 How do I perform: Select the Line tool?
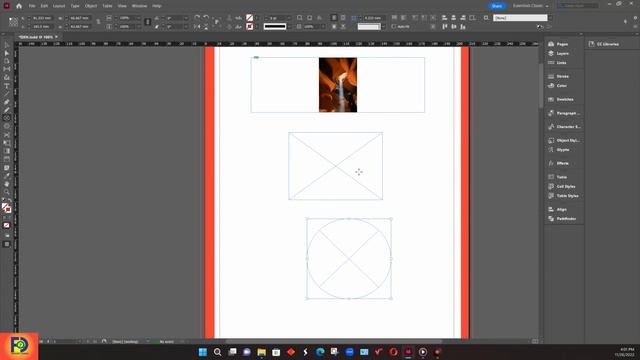coord(7,94)
